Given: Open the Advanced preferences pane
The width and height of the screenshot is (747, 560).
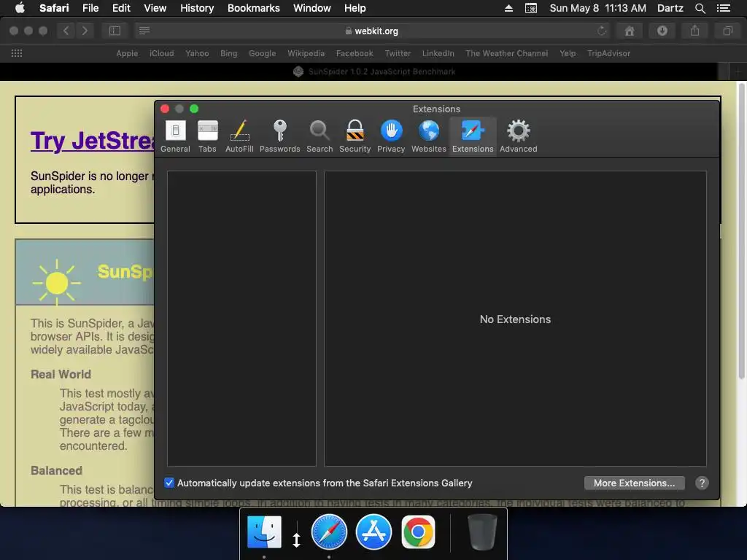Looking at the screenshot, I should click(519, 136).
